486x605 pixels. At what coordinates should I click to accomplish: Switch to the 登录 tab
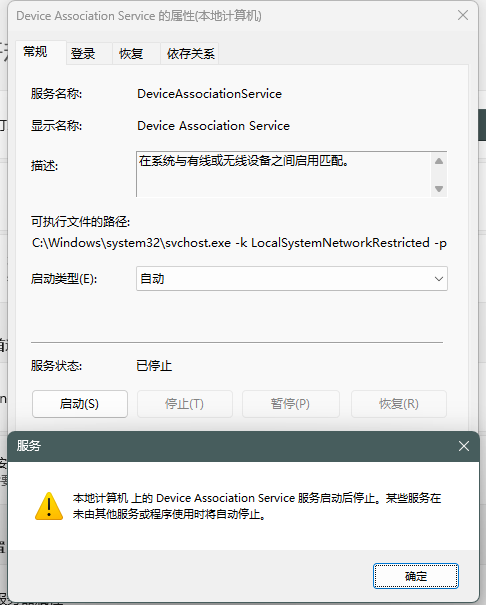click(x=83, y=54)
